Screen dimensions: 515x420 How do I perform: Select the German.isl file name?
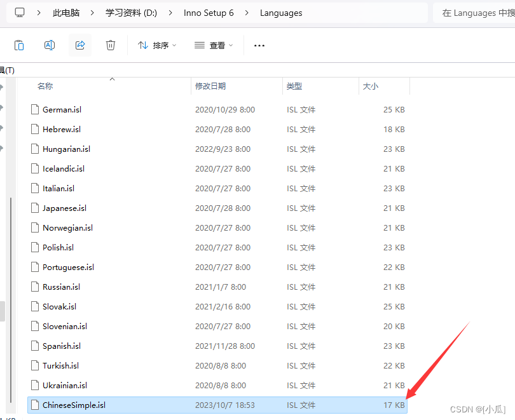[62, 109]
